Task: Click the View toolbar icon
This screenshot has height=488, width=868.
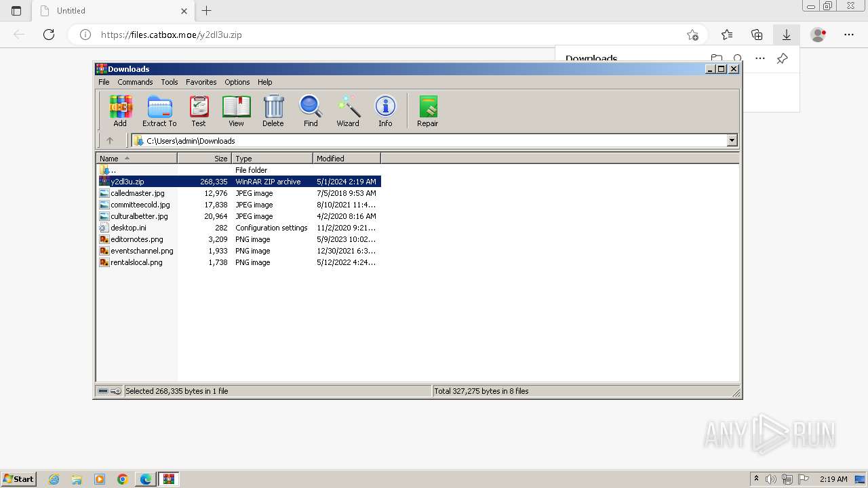Action: (236, 111)
